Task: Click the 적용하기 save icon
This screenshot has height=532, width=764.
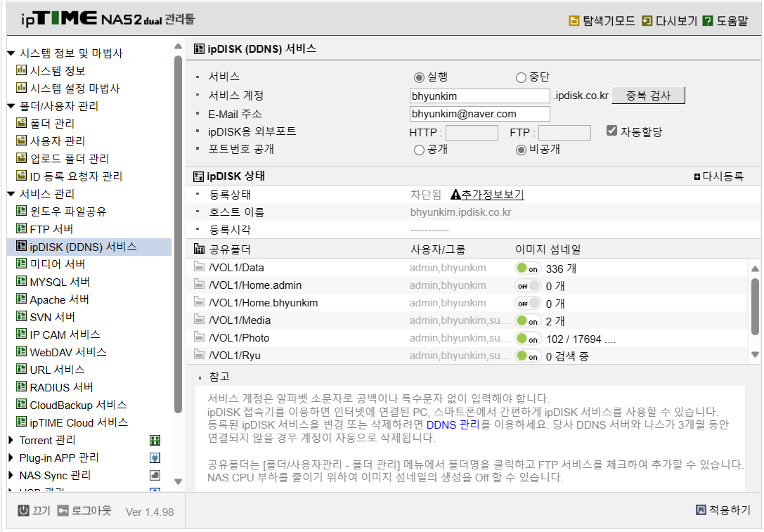Action: click(701, 510)
